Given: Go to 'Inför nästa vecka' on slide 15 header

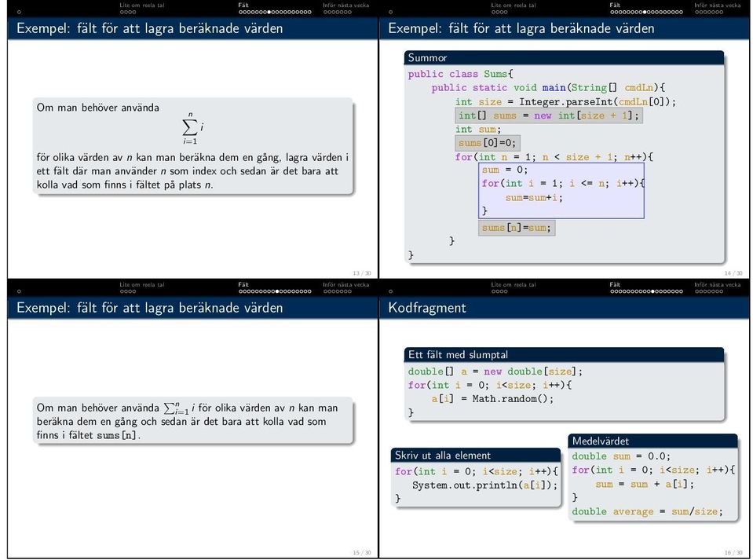Looking at the screenshot, I should (x=345, y=285).
